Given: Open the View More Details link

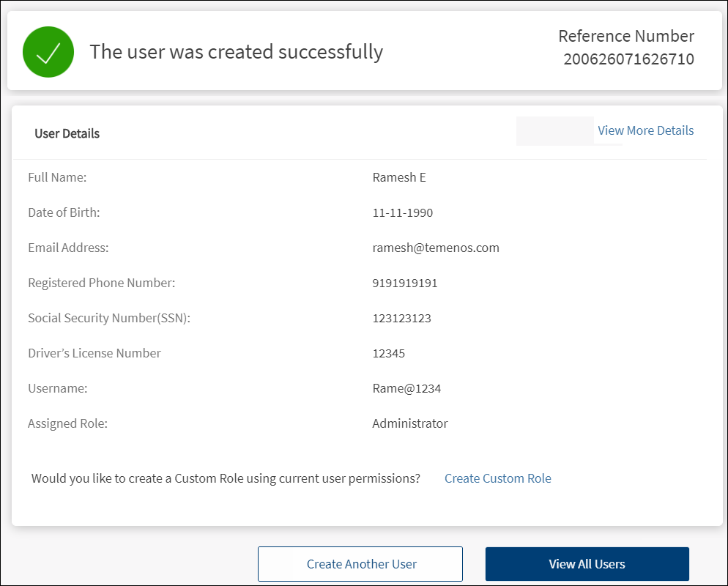Looking at the screenshot, I should [x=645, y=130].
